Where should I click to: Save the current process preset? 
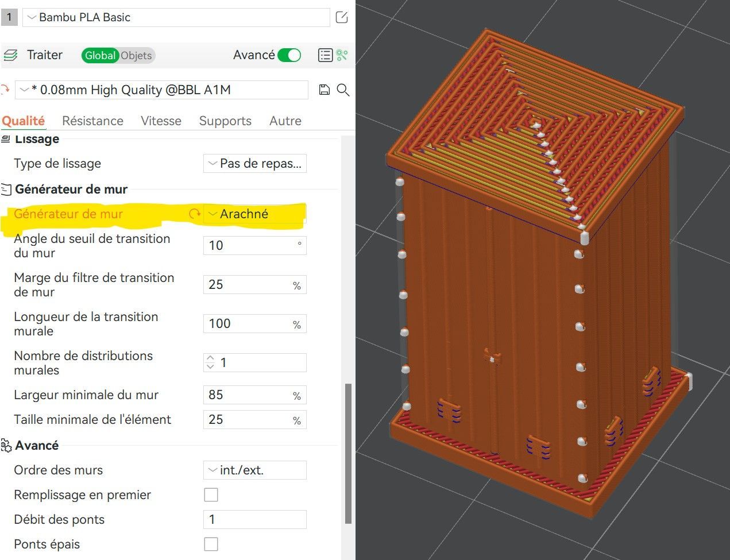[x=325, y=90]
